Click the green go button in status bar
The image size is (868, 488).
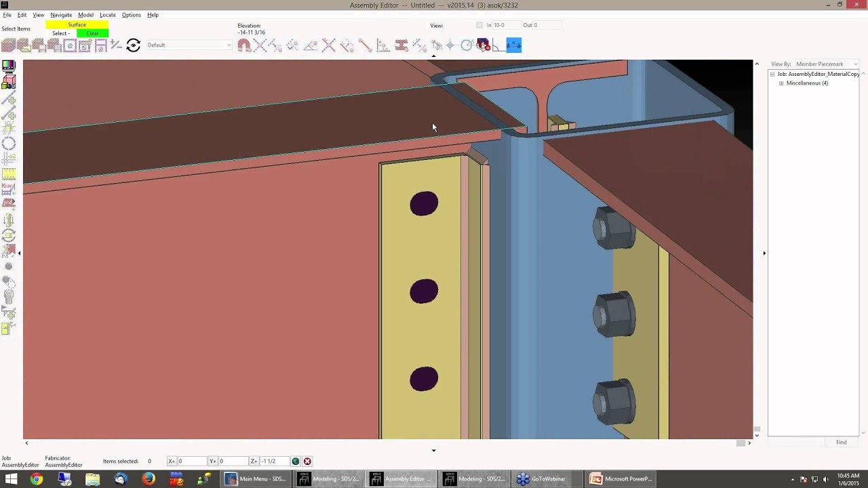tap(296, 462)
